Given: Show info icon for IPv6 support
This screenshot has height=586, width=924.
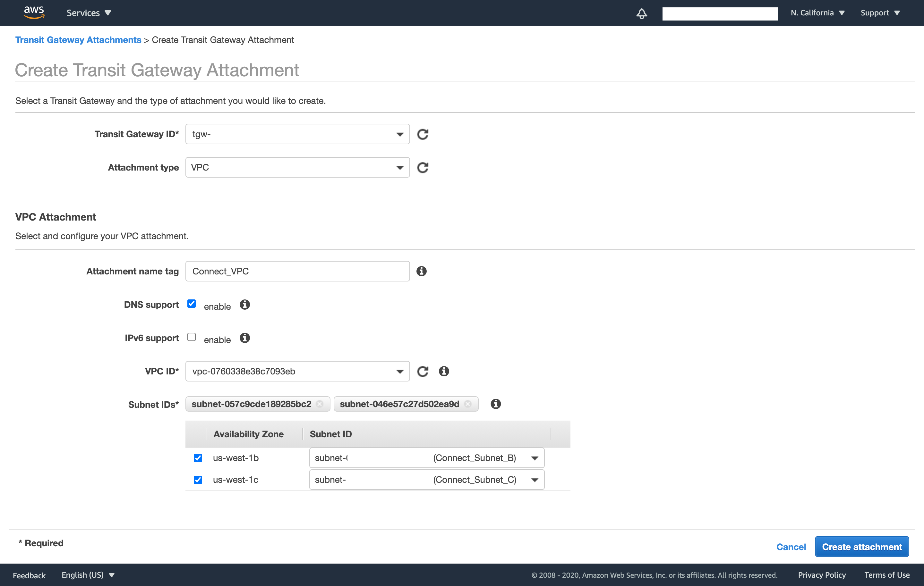Looking at the screenshot, I should (x=245, y=338).
